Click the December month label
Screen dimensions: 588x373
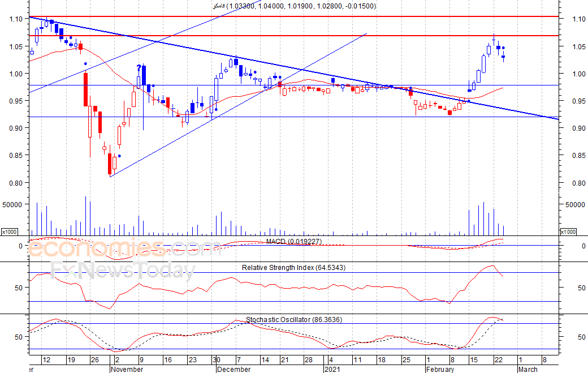234,369
